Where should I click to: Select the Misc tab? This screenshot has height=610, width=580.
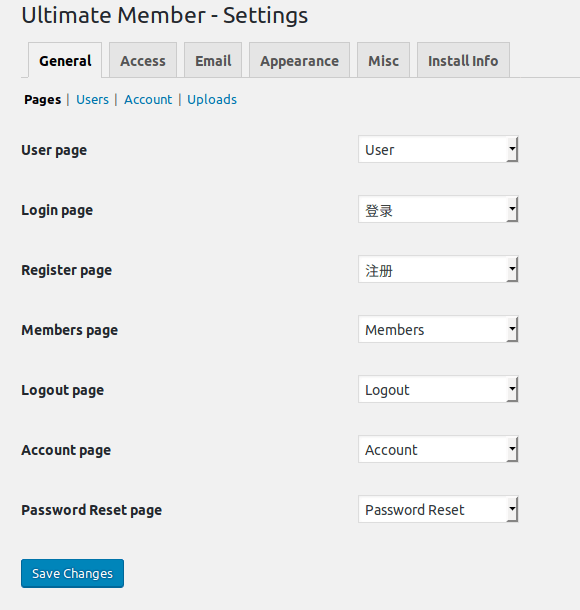point(384,60)
